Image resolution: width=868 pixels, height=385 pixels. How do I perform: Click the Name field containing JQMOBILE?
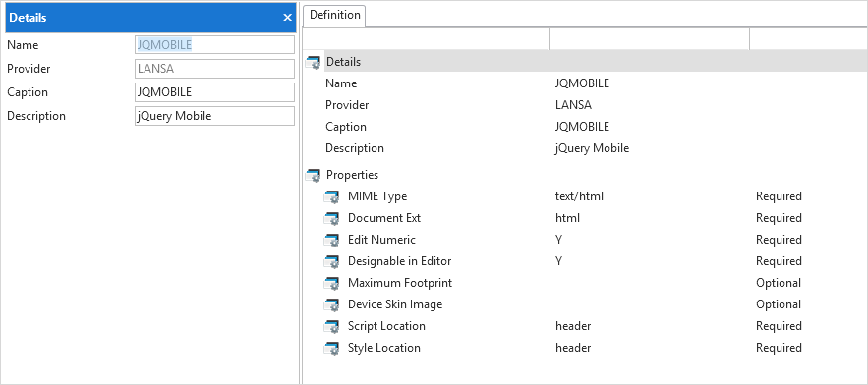coord(214,45)
